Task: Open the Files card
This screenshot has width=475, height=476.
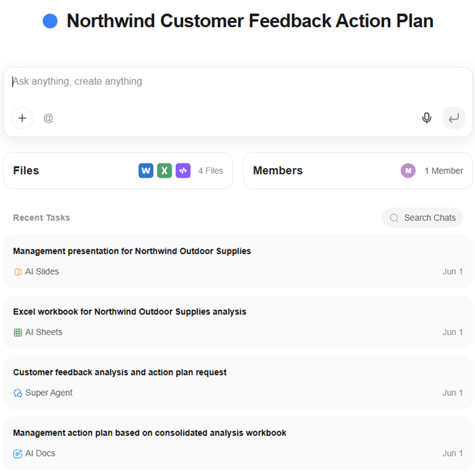Action: point(118,171)
